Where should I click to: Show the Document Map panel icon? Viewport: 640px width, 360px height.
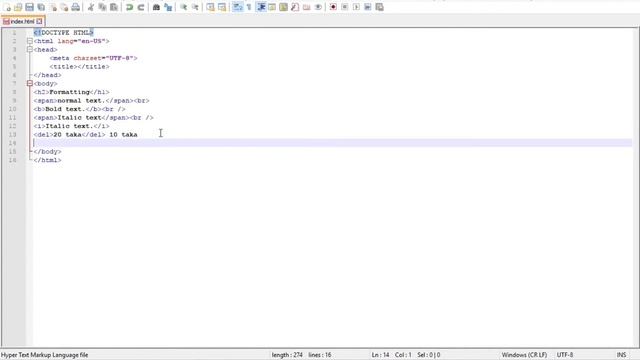click(x=283, y=7)
